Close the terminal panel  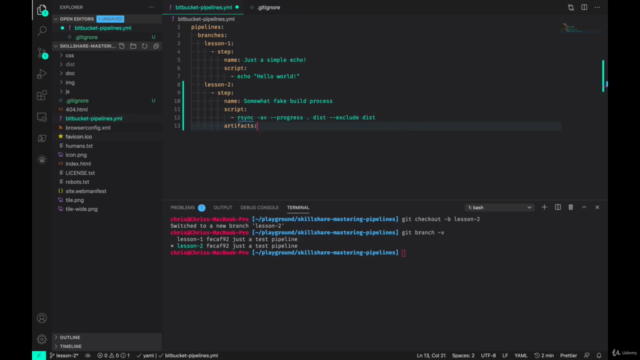(x=597, y=207)
